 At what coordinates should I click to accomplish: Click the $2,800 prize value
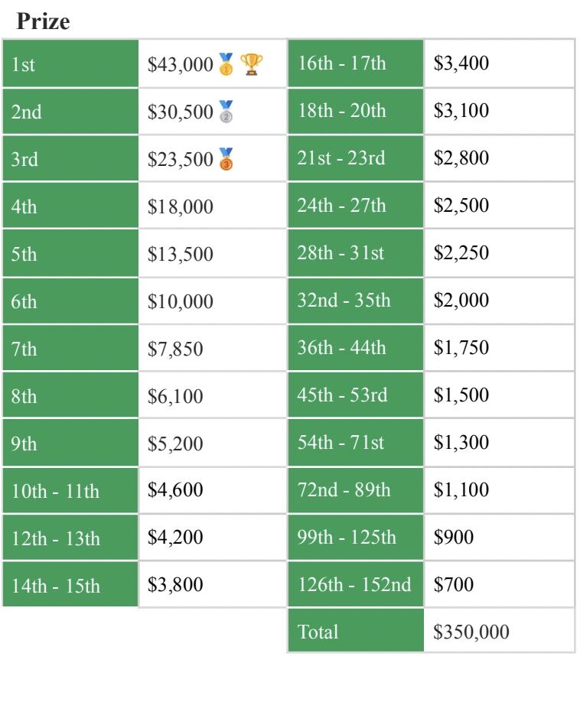point(461,158)
